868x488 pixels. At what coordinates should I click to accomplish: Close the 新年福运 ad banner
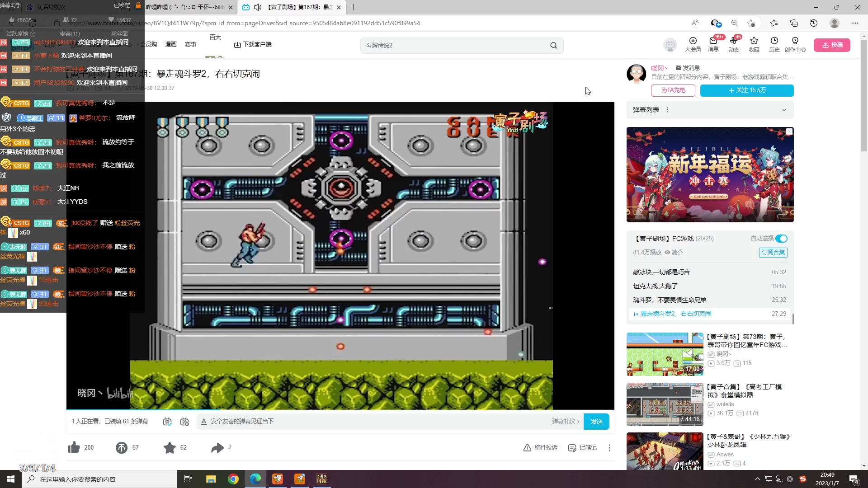789,131
